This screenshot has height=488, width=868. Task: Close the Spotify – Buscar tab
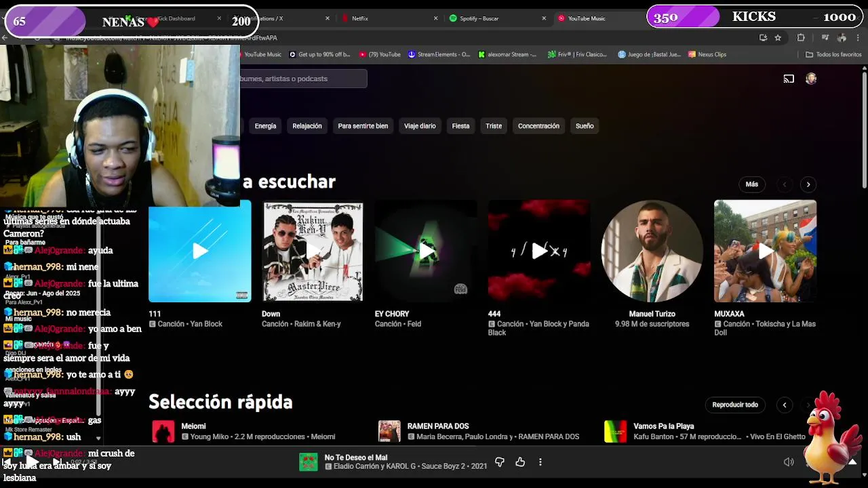click(x=544, y=18)
